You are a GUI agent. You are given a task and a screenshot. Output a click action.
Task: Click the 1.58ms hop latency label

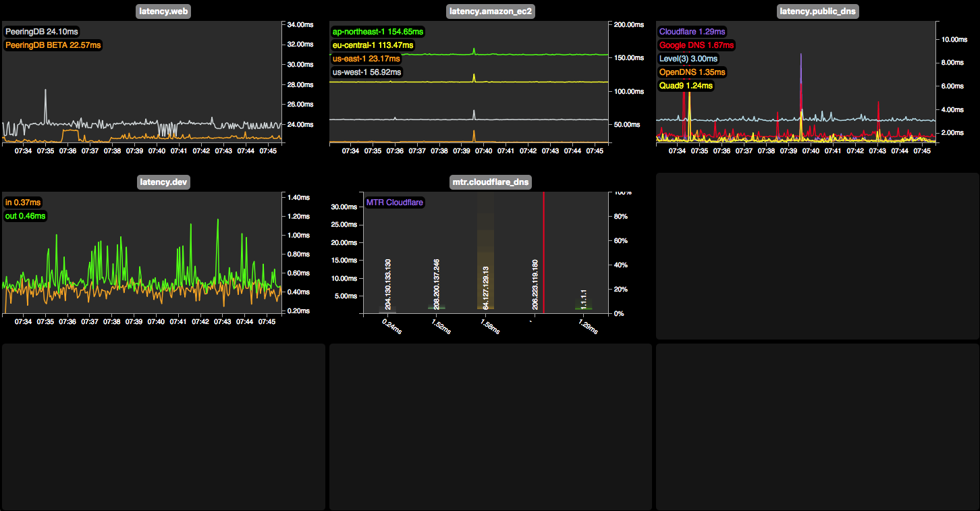pos(490,325)
